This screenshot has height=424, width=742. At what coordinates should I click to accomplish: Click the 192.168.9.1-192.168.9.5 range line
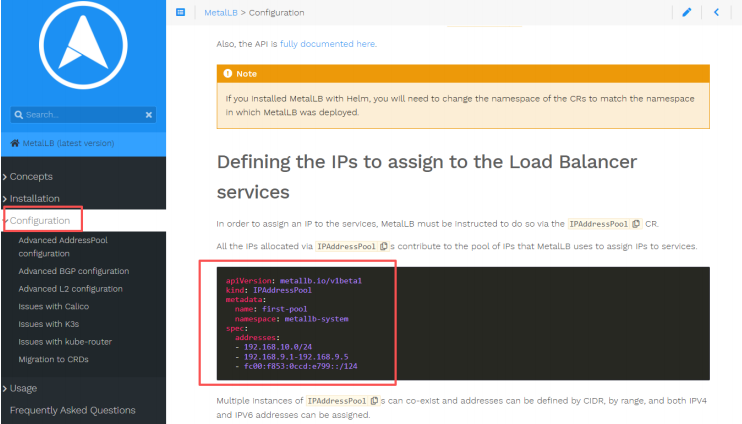point(296,356)
